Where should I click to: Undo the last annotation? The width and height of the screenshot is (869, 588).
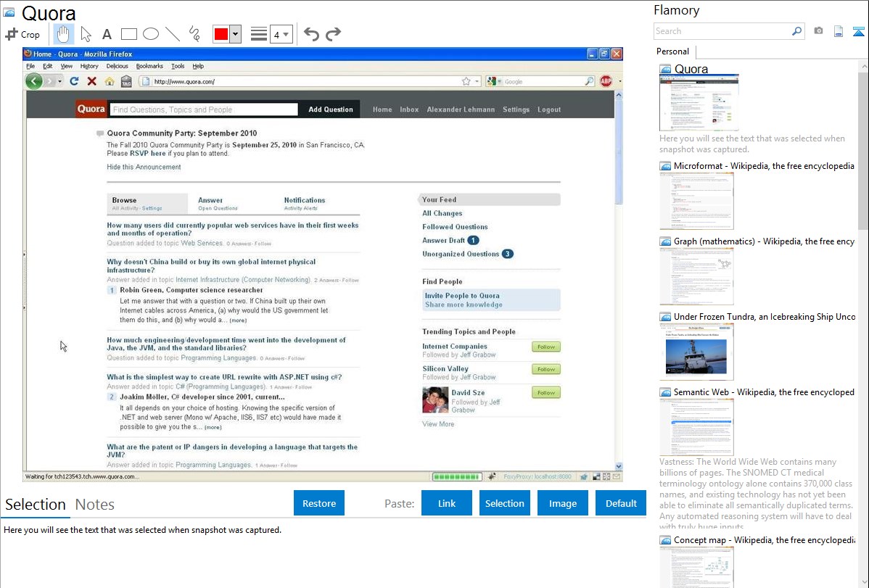[311, 34]
